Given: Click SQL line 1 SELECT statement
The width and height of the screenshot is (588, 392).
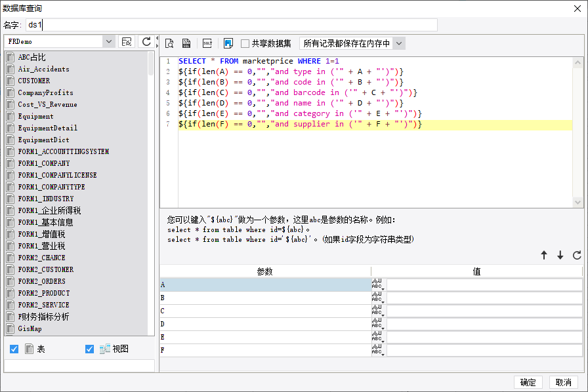Looking at the screenshot, I should point(259,61).
